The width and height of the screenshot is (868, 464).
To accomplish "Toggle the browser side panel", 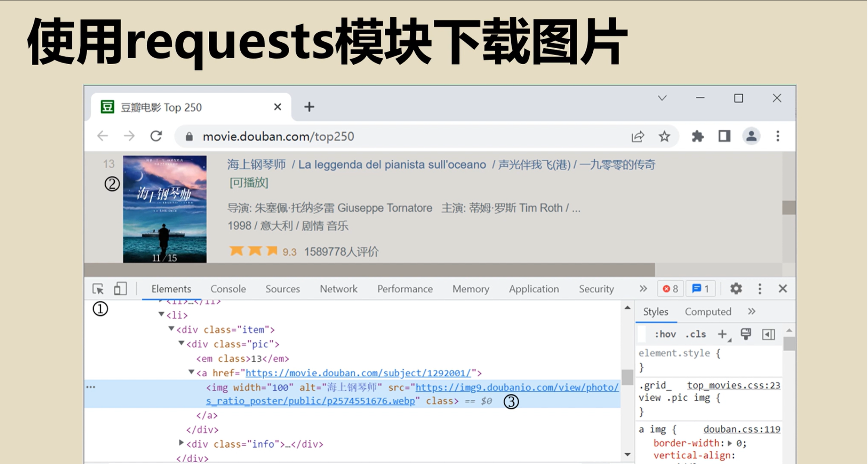I will click(724, 136).
